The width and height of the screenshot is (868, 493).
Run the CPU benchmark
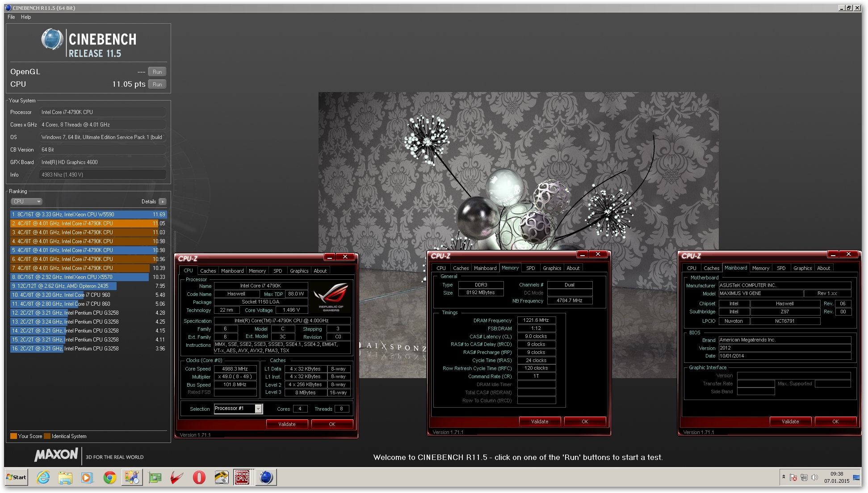click(157, 84)
